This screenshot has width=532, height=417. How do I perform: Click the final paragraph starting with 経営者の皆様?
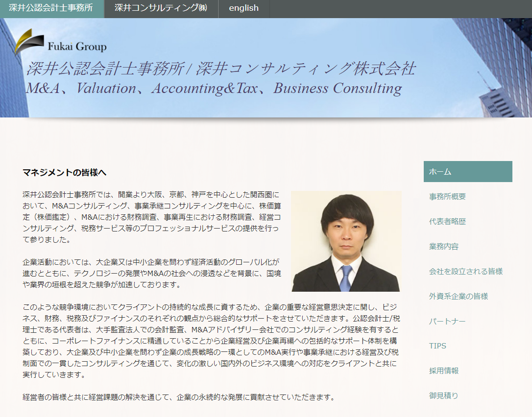(x=179, y=397)
